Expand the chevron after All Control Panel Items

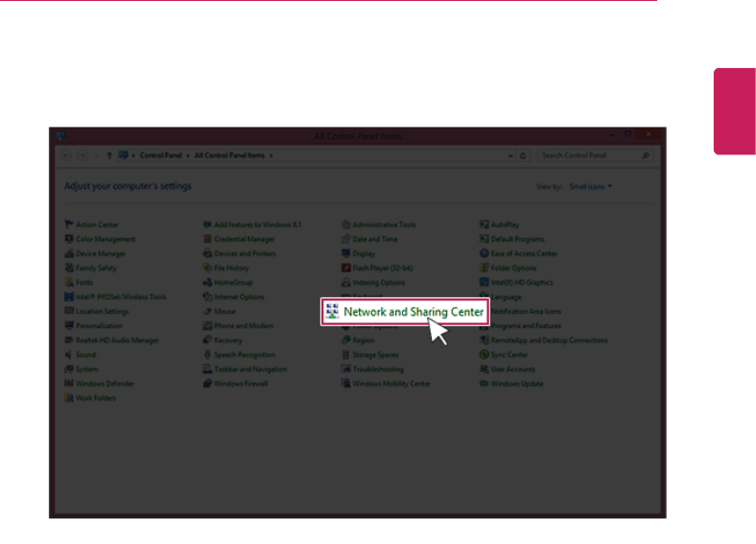271,155
